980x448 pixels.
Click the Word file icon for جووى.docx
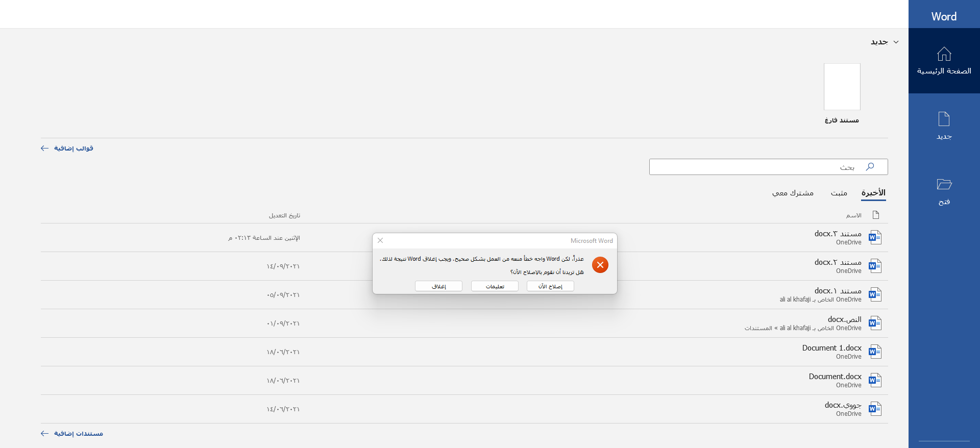coord(875,409)
